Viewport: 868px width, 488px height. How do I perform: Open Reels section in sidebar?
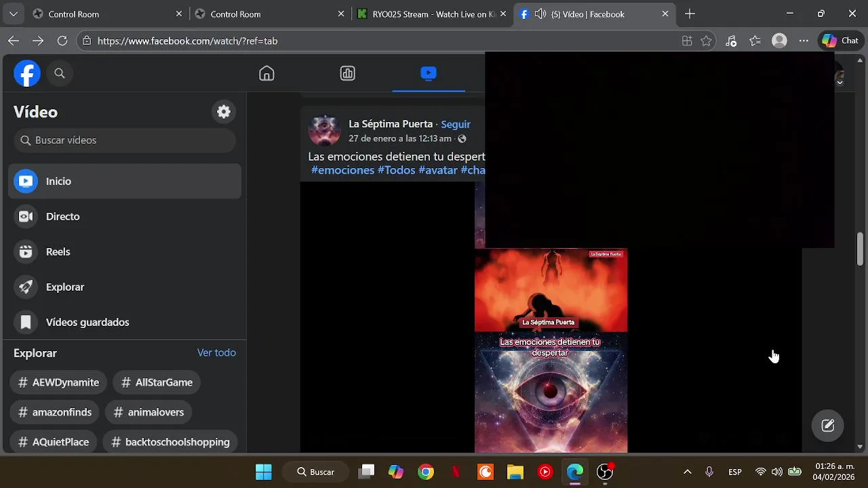click(x=125, y=251)
